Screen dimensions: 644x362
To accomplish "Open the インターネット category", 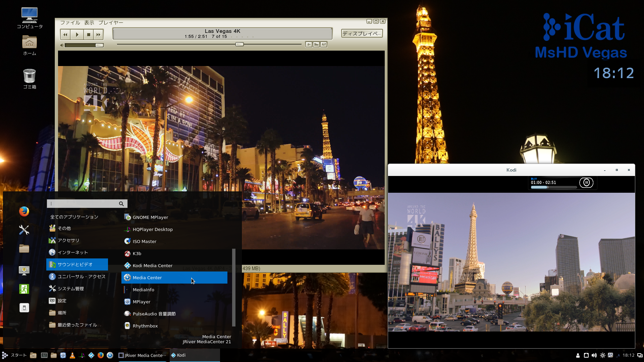I will [77, 252].
